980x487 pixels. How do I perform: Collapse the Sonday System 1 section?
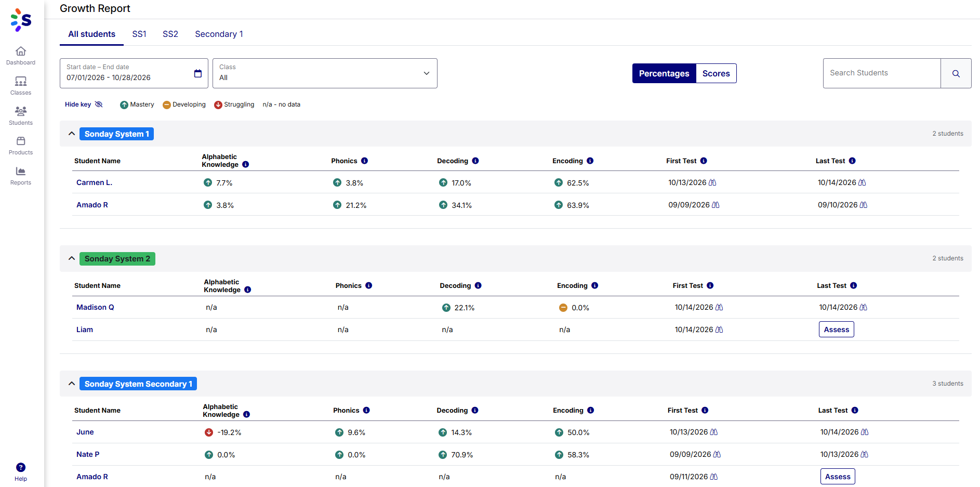click(x=72, y=134)
